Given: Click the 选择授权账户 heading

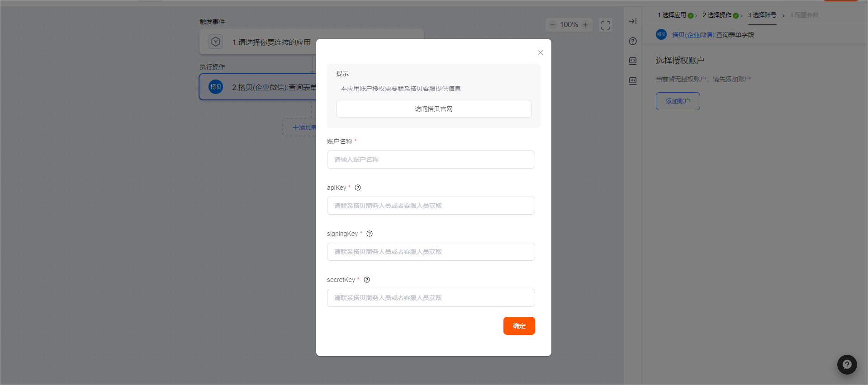Looking at the screenshot, I should coord(680,61).
